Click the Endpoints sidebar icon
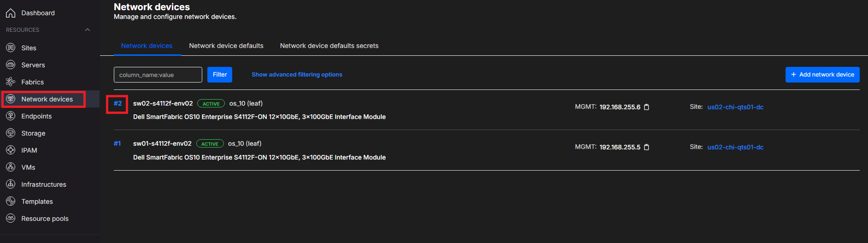This screenshot has height=243, width=868. pyautogui.click(x=11, y=116)
